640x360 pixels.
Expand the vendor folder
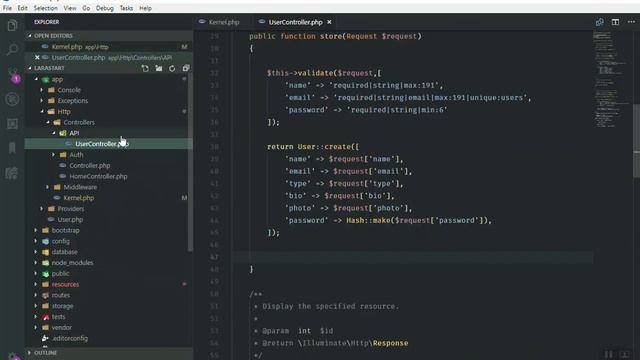point(36,328)
